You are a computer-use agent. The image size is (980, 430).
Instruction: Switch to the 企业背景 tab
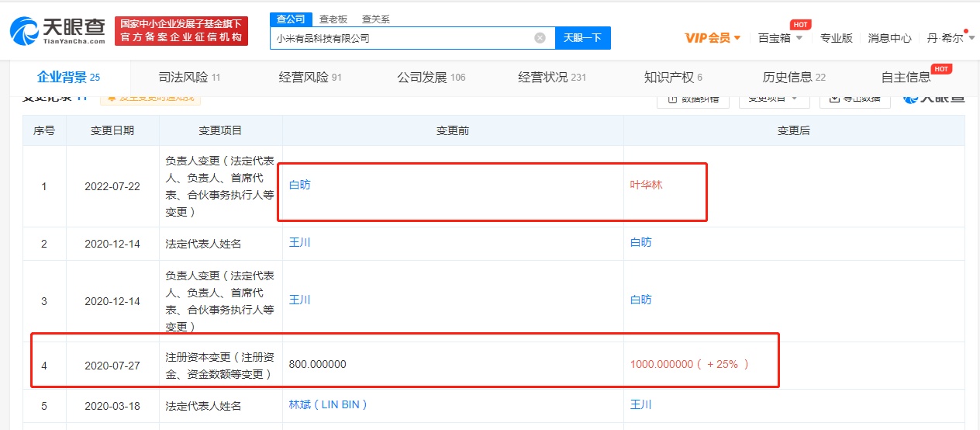[69, 77]
